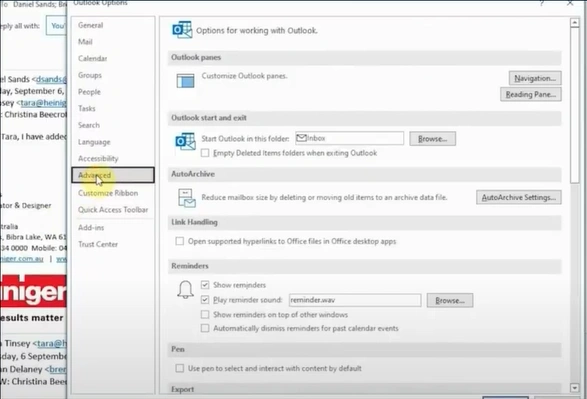Viewport: 587px width, 399px height.
Task: Click the scrollbar up arrow in options dialog
Action: click(575, 23)
